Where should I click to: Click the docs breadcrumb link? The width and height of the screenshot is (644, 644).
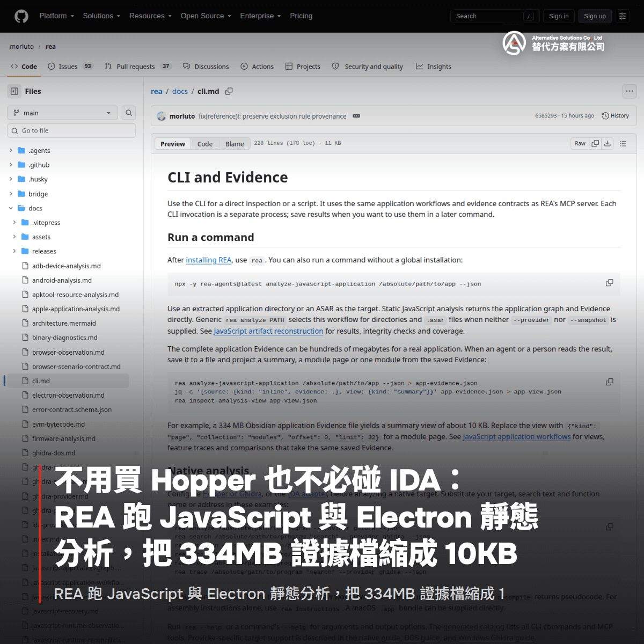tap(180, 91)
